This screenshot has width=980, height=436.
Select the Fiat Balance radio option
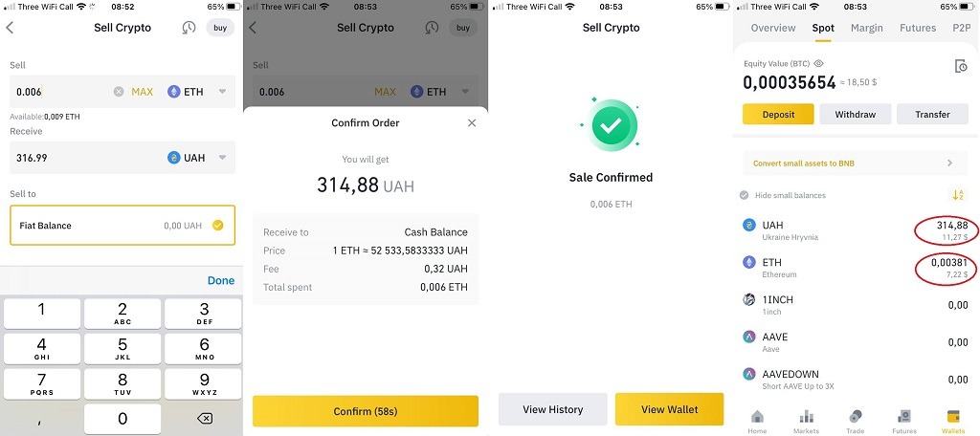tap(217, 226)
